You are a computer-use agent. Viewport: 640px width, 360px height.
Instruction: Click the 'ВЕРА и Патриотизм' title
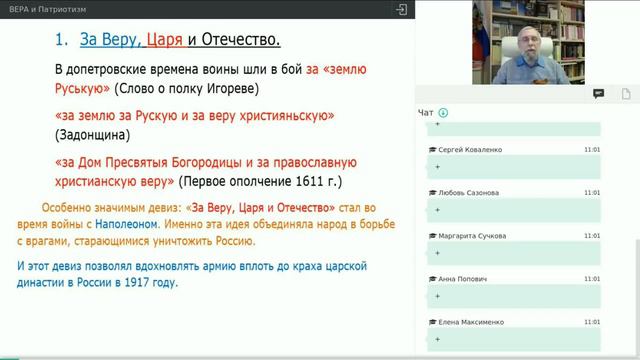[48, 9]
